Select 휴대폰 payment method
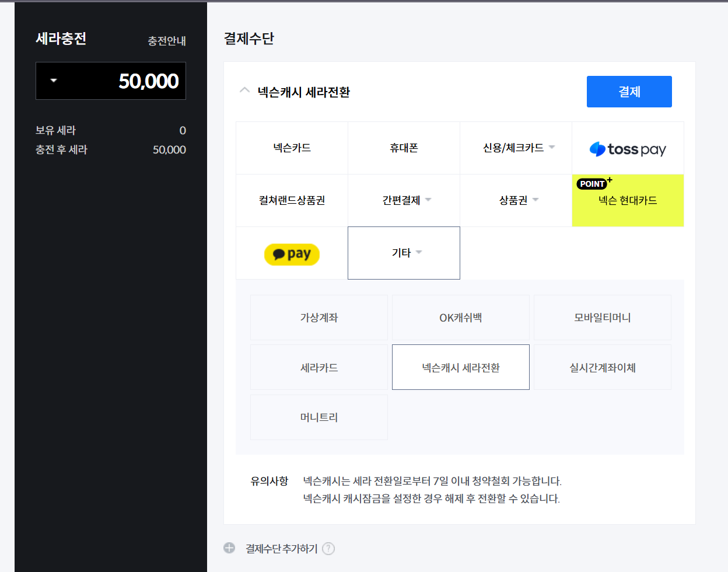This screenshot has width=728, height=572. tap(404, 148)
